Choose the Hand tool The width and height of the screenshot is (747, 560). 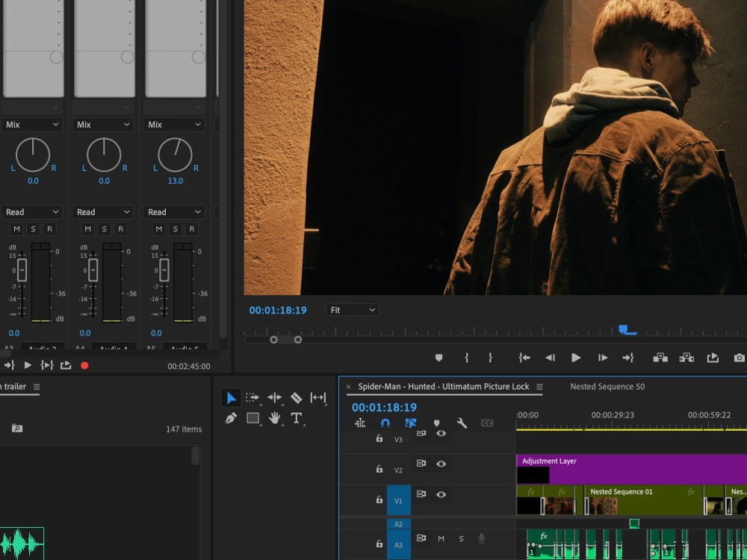(x=275, y=419)
